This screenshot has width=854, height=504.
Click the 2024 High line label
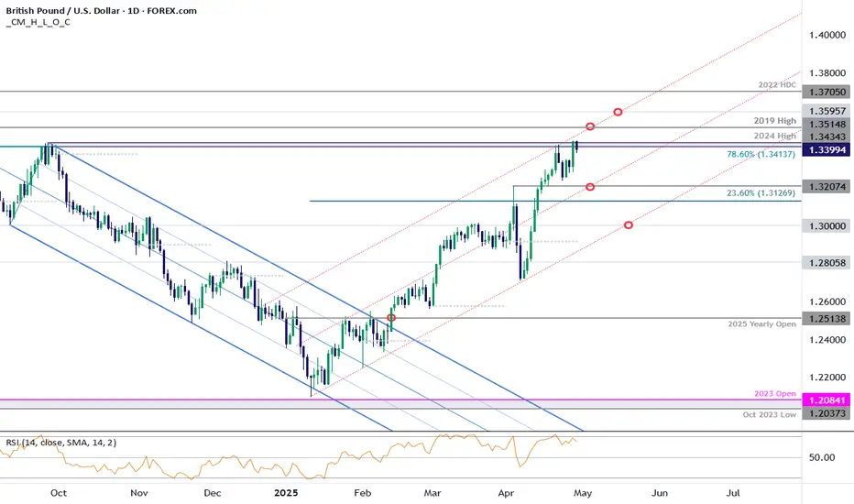click(774, 136)
